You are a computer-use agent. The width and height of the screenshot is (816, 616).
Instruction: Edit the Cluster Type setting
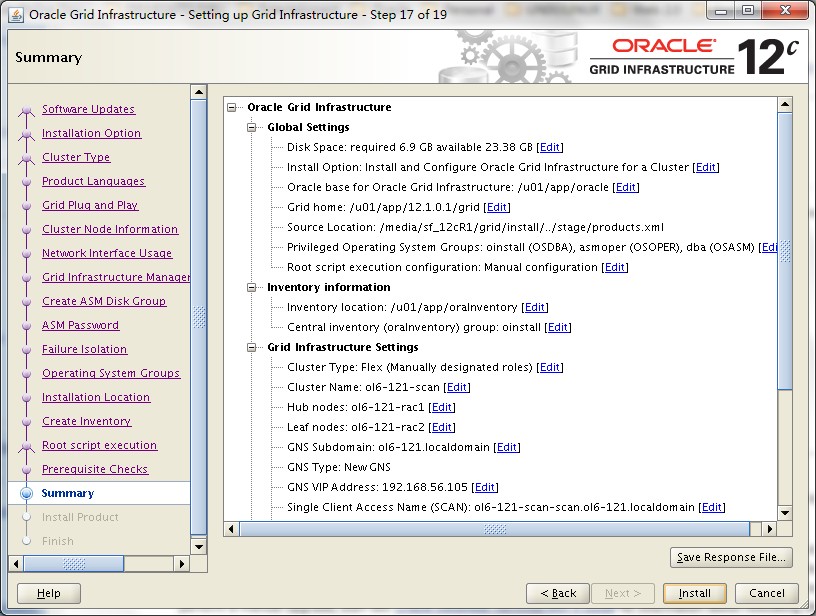pyautogui.click(x=550, y=367)
